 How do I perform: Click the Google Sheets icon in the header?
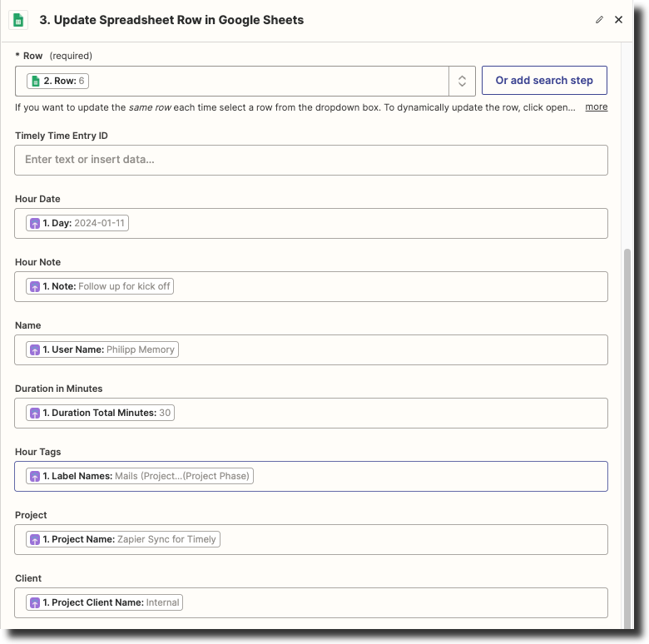(x=18, y=20)
